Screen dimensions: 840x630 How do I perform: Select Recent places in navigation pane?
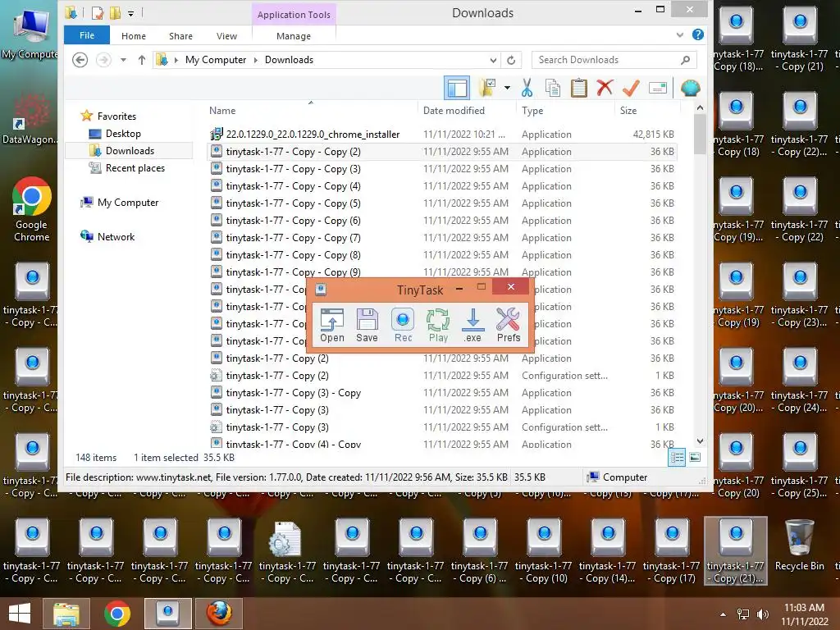135,167
